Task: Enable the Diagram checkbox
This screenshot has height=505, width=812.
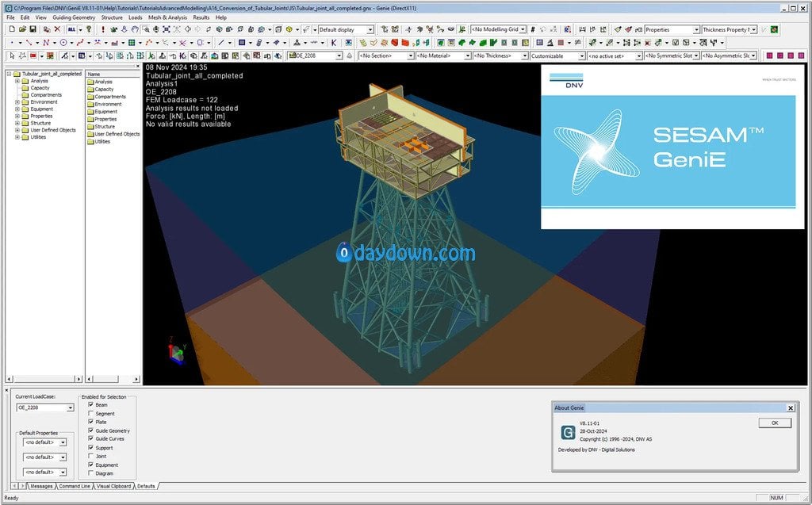Action: coord(90,472)
